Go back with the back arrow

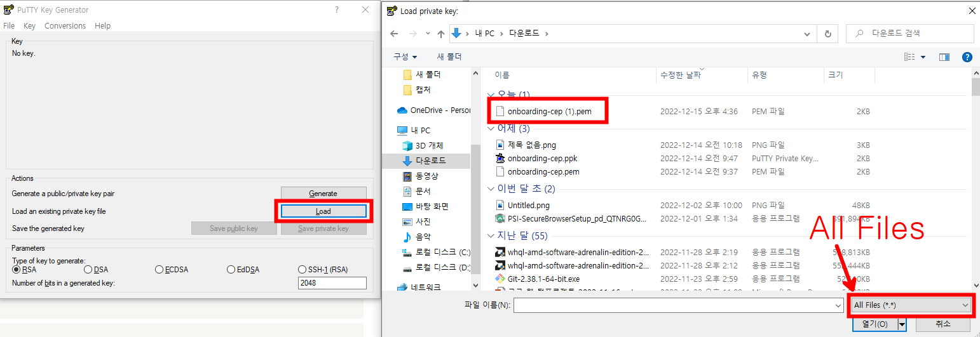[x=394, y=34]
